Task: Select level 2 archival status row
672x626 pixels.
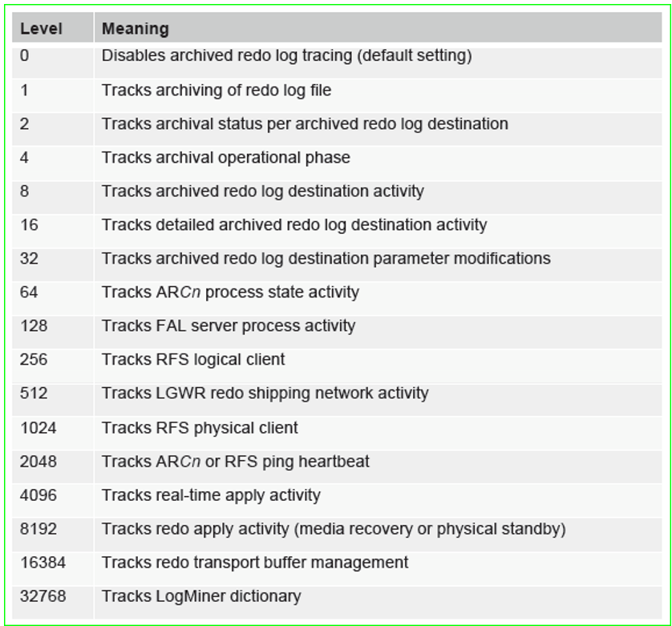Action: (x=337, y=129)
